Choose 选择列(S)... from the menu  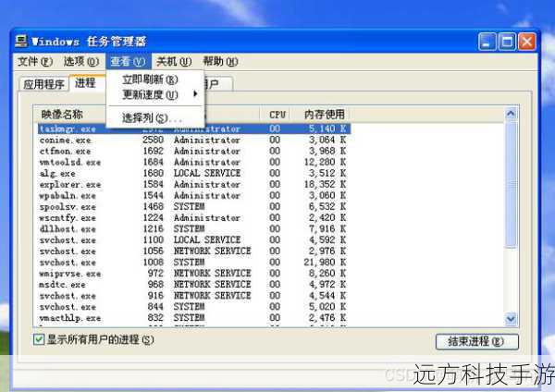(155, 117)
